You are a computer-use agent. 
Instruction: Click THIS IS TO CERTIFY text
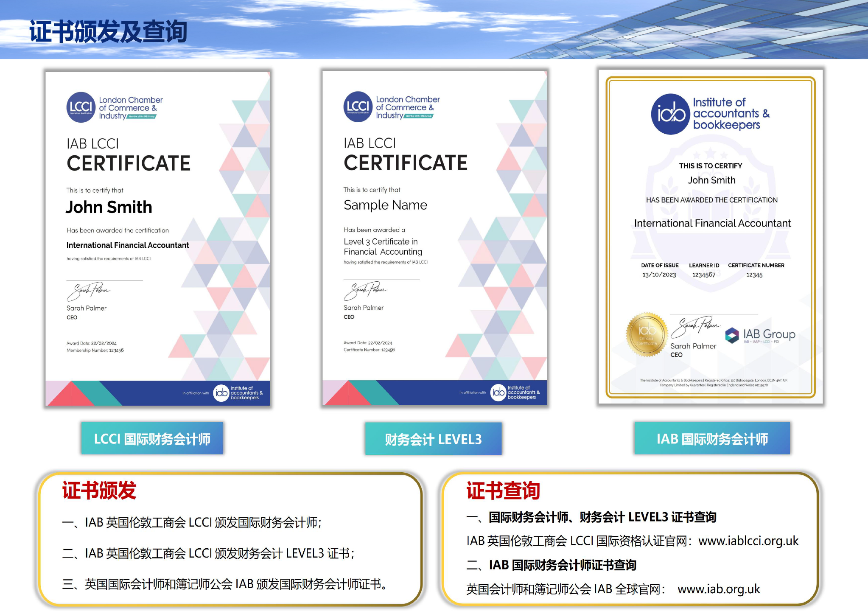click(x=711, y=166)
